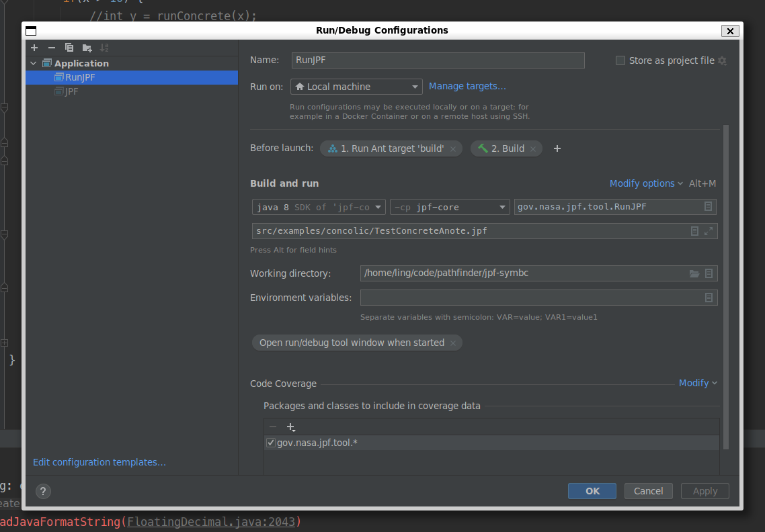Image resolution: width=765 pixels, height=532 pixels.
Task: Click in the Environment variables field
Action: point(531,298)
